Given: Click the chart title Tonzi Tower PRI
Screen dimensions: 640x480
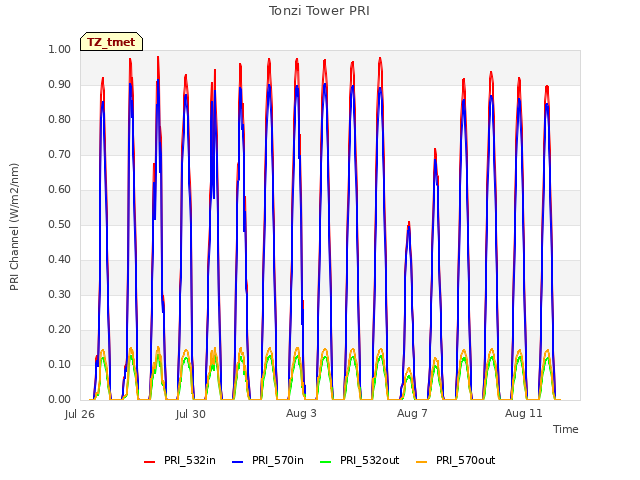Looking at the screenshot, I should coord(319,11).
